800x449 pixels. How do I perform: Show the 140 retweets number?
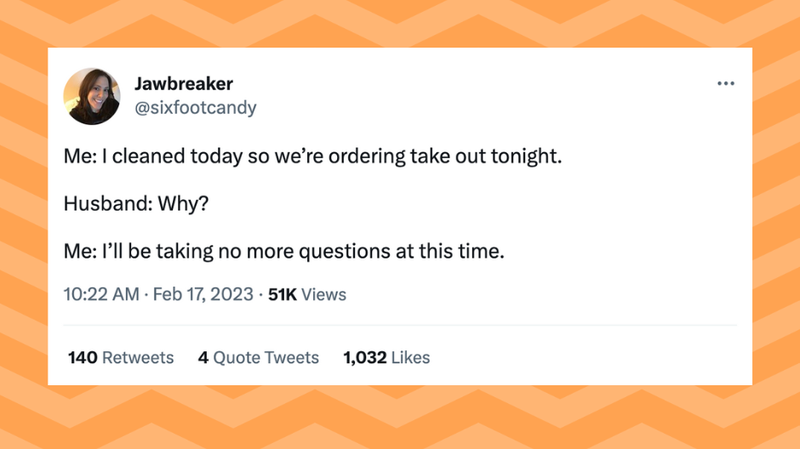[x=83, y=358]
